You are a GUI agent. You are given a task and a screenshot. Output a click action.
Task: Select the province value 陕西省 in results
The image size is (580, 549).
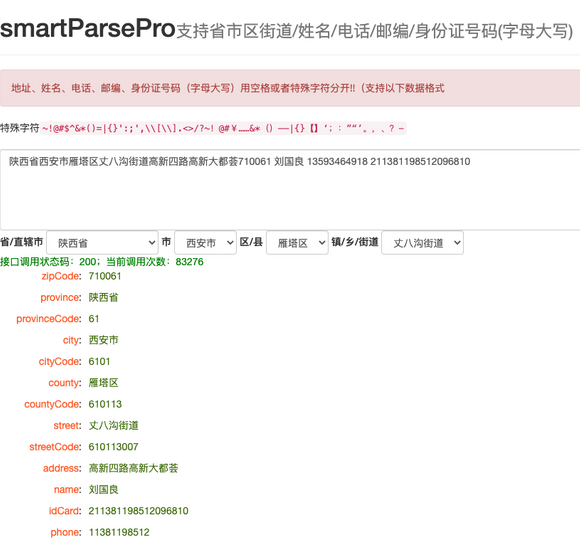[x=103, y=297]
